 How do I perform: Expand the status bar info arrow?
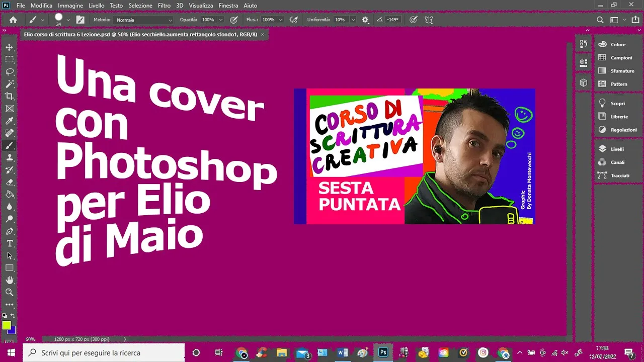click(125, 339)
